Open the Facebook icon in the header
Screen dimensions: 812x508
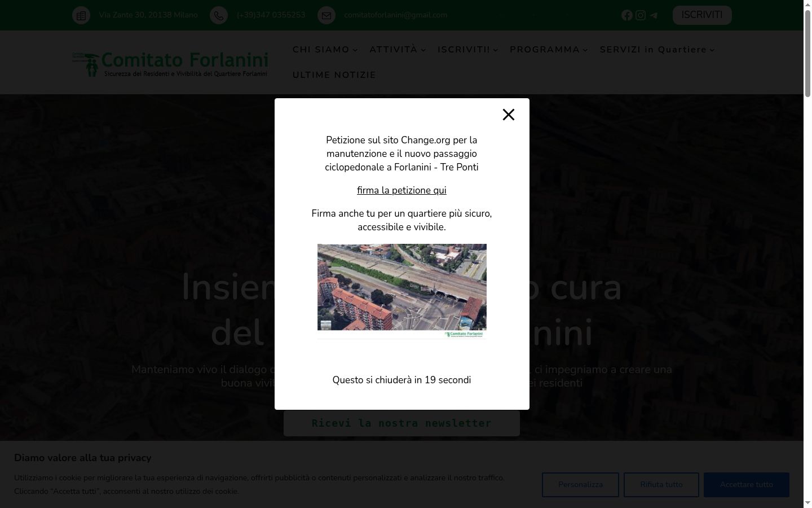626,15
